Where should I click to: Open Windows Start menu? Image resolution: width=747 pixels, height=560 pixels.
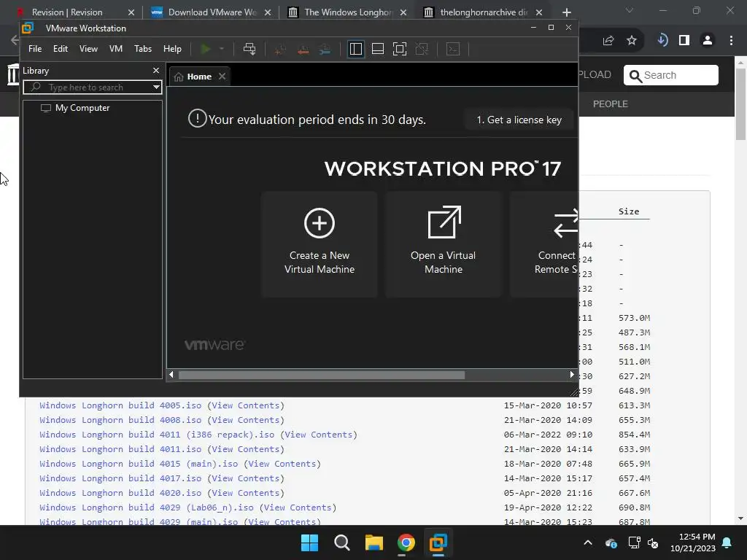(x=309, y=542)
